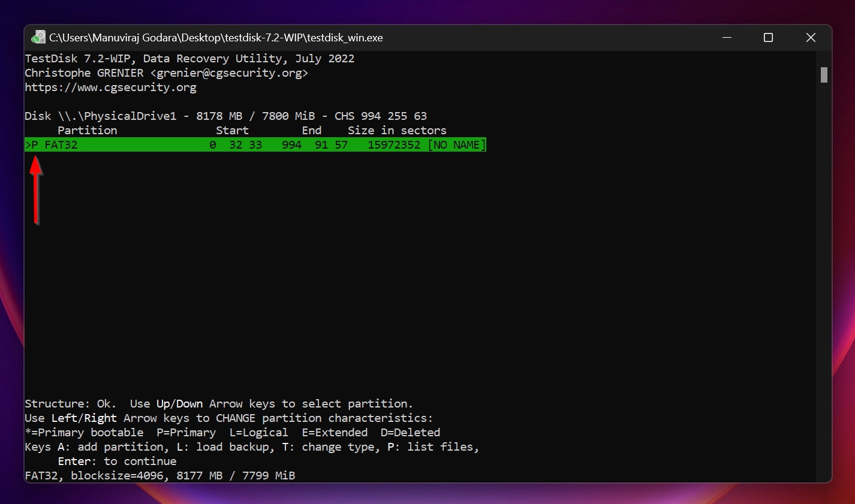Click the 'Structure: Ok.' status text
The image size is (855, 504).
pyautogui.click(x=70, y=403)
